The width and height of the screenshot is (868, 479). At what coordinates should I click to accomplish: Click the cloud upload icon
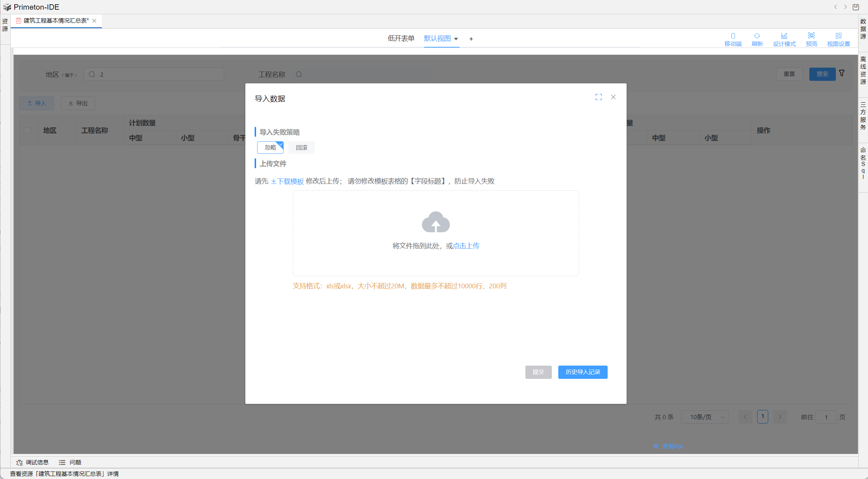[435, 222]
